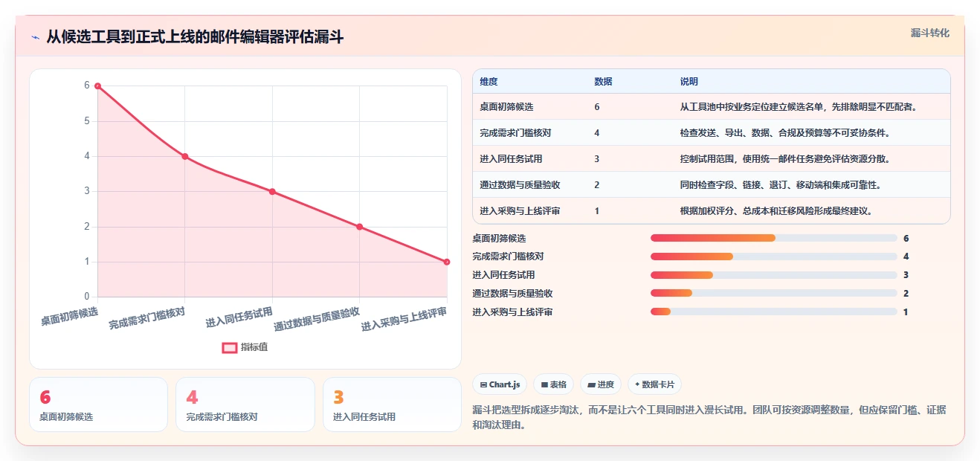Click the table value 4 in the 完成需求门槛核对 row

(x=597, y=133)
